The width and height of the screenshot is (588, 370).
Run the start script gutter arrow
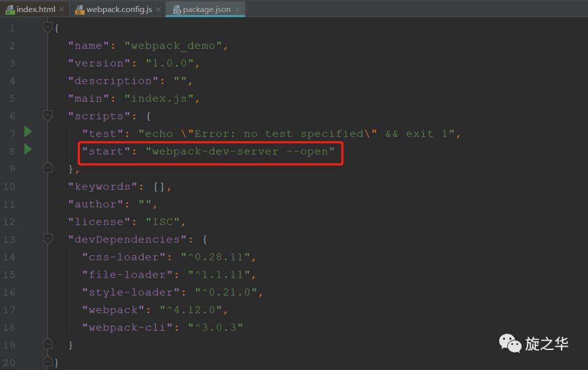click(28, 149)
